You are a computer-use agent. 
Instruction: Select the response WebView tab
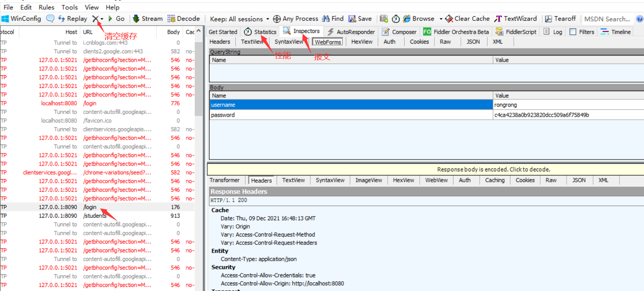click(437, 180)
